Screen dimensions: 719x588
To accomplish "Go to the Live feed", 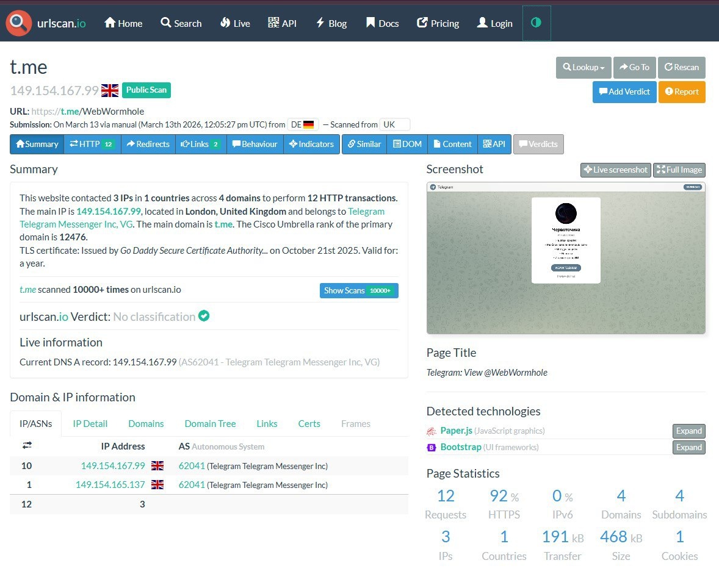I will 235,23.
